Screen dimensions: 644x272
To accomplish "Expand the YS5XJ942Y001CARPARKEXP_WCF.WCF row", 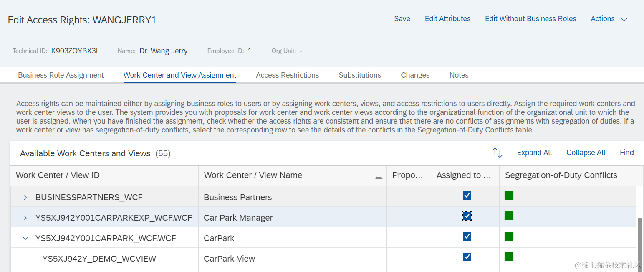I will click(x=25, y=218).
